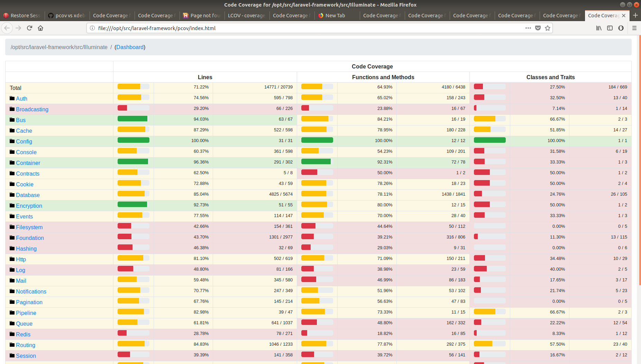641x364 pixels.
Task: Open the Encryption directory link
Action: [29, 206]
